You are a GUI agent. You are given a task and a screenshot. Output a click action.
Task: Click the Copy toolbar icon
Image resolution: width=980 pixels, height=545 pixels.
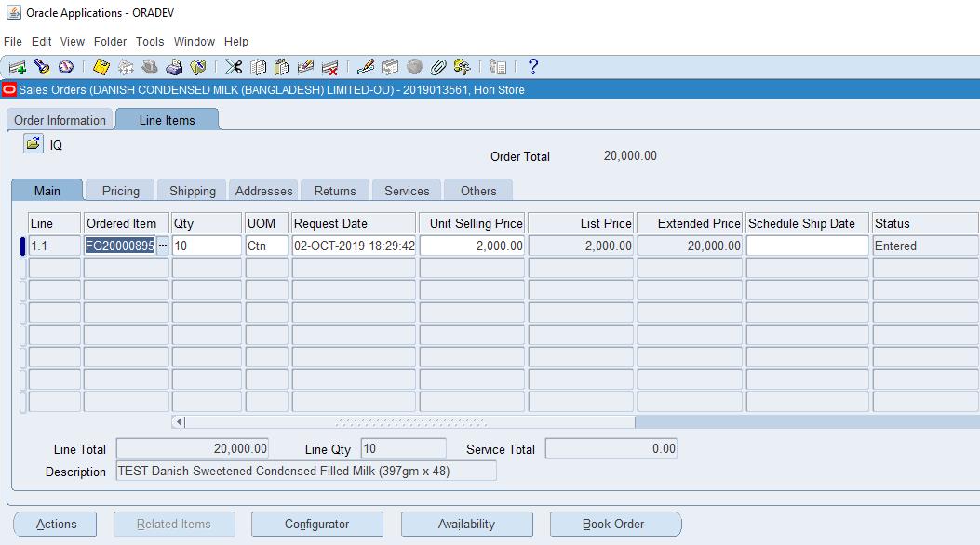coord(258,67)
